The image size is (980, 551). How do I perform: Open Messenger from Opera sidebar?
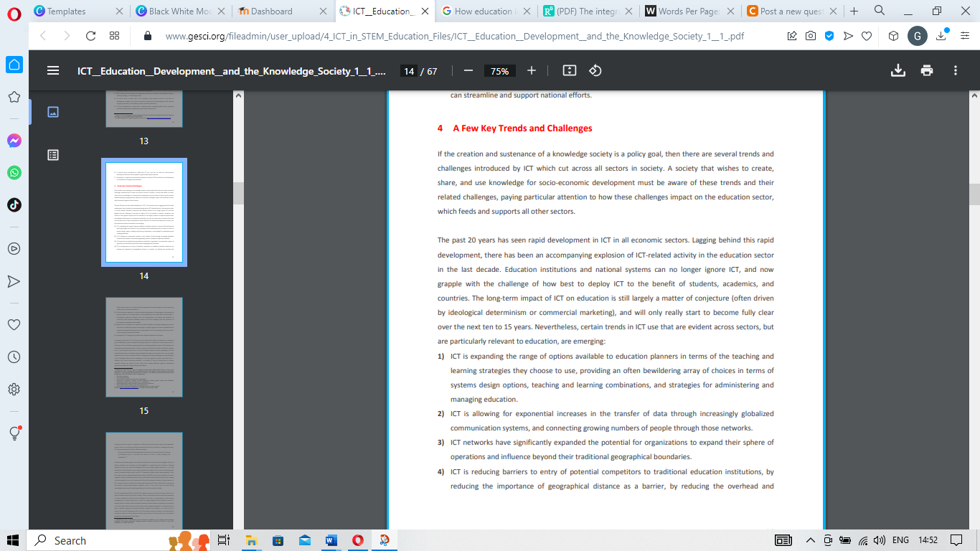click(13, 141)
